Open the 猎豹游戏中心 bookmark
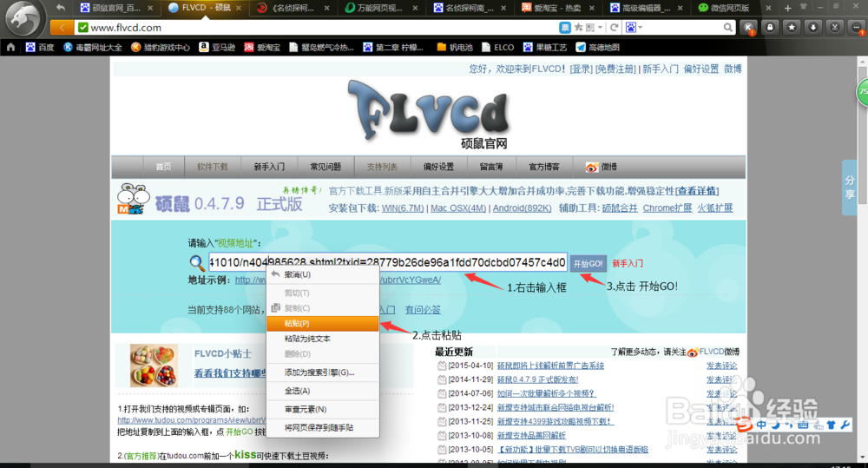This screenshot has height=468, width=868. pyautogui.click(x=160, y=47)
